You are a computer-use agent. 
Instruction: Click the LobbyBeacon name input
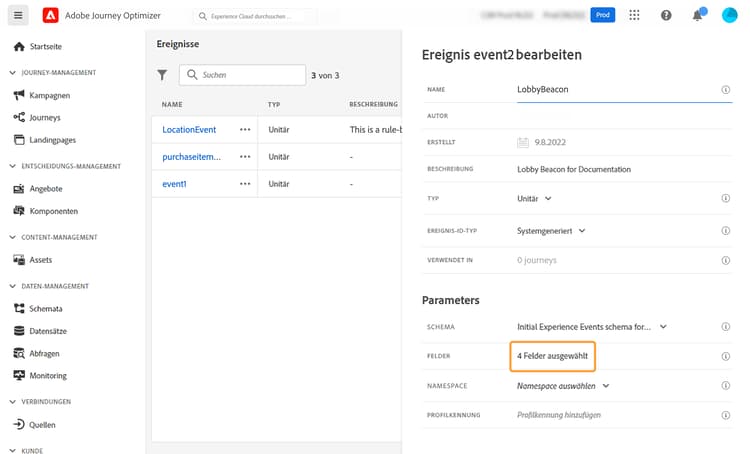click(610, 90)
